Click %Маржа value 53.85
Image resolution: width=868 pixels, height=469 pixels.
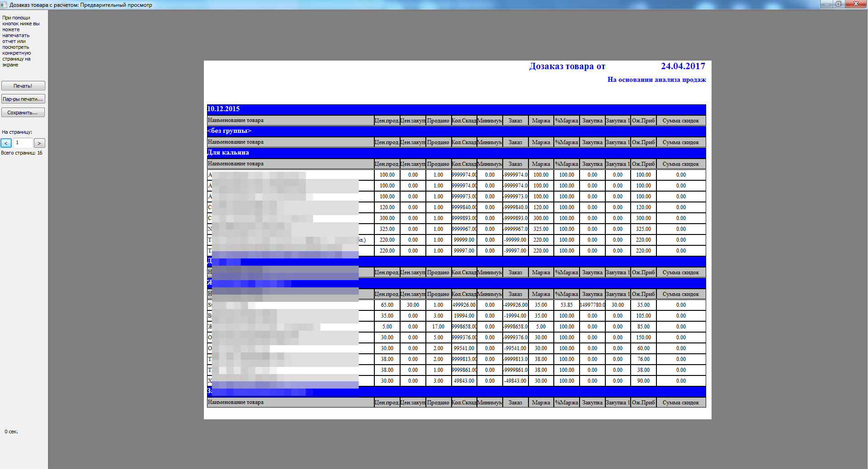click(x=566, y=305)
